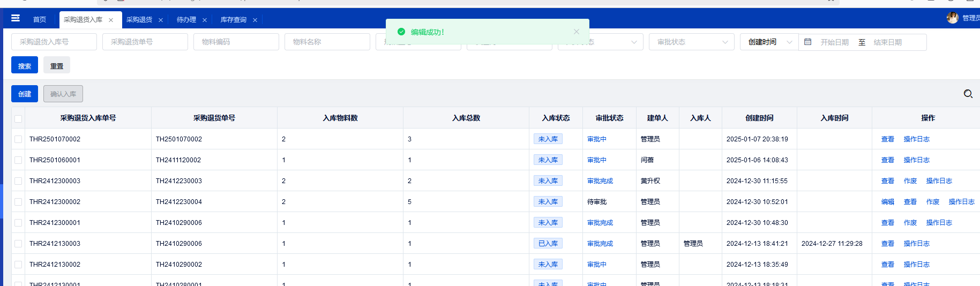980x286 pixels.
Task: Open the 审批状态 dropdown
Action: point(691,42)
